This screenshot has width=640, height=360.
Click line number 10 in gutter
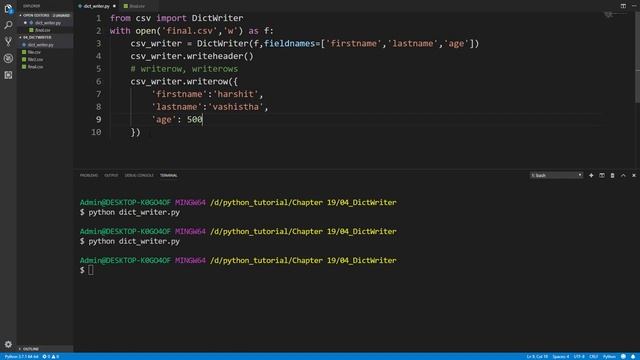(x=96, y=132)
